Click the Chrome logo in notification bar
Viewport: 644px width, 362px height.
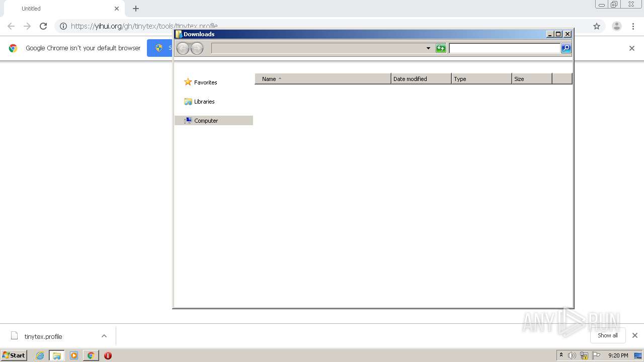click(13, 48)
